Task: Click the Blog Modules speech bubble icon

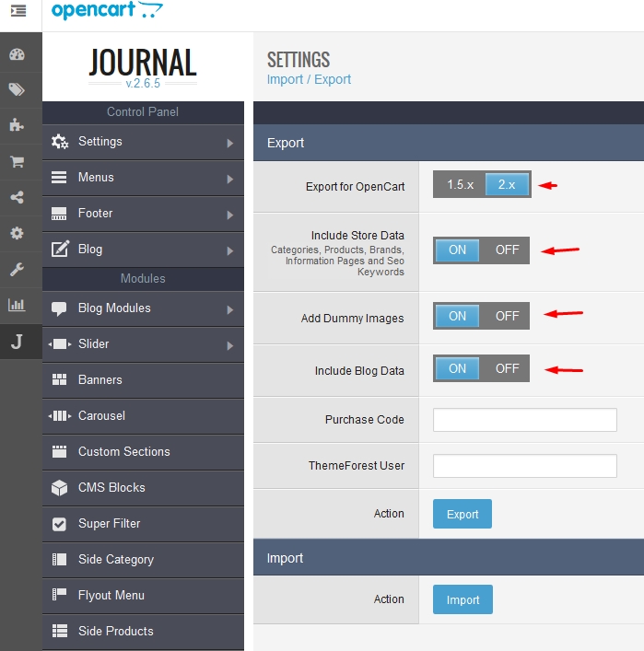Action: click(59, 308)
